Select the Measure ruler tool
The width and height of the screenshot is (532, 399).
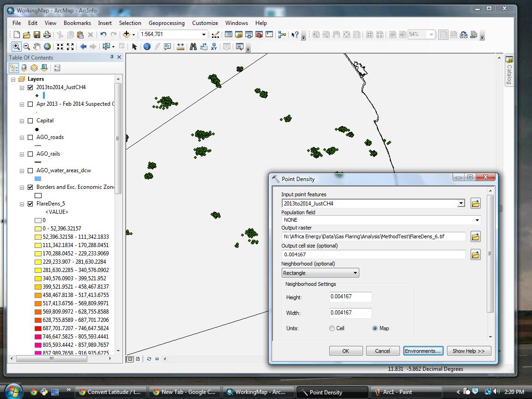(x=180, y=47)
